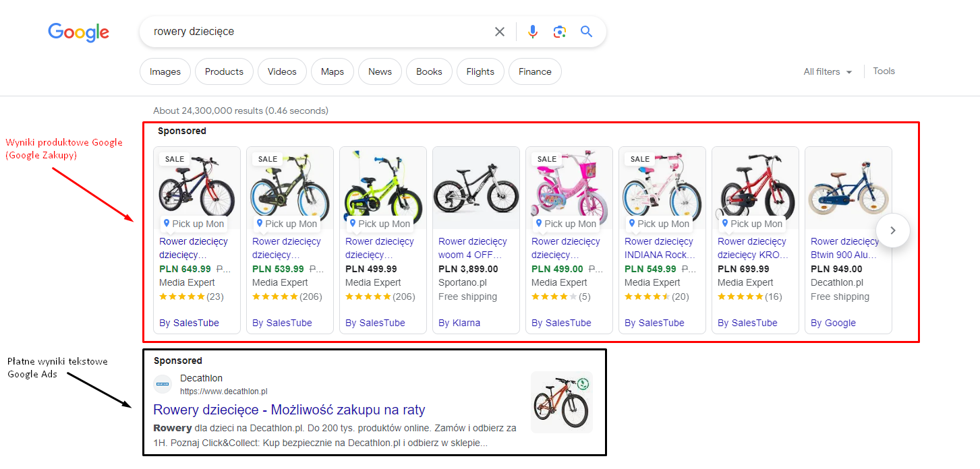
Task: Expand the All filters dropdown
Action: coord(828,71)
